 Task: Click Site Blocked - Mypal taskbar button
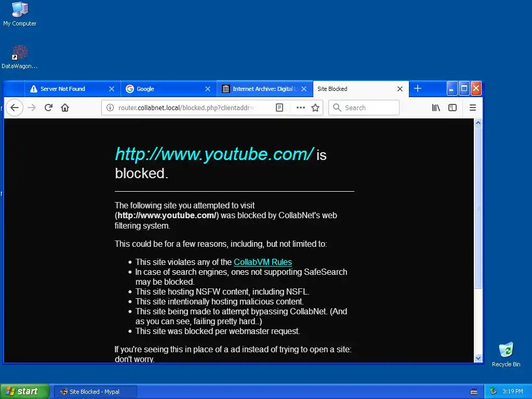tap(96, 392)
